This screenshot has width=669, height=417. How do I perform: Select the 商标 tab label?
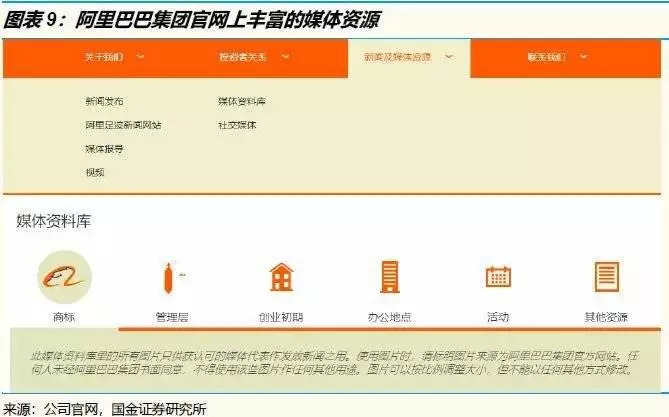64,317
